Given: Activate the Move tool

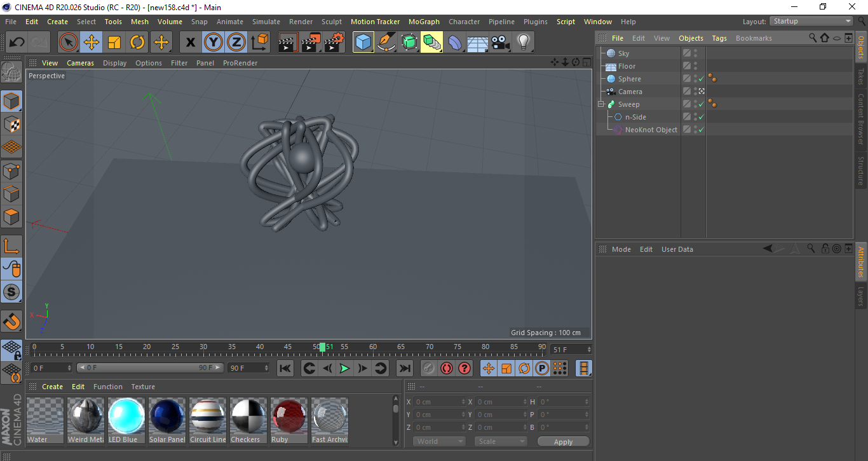Looking at the screenshot, I should 92,43.
